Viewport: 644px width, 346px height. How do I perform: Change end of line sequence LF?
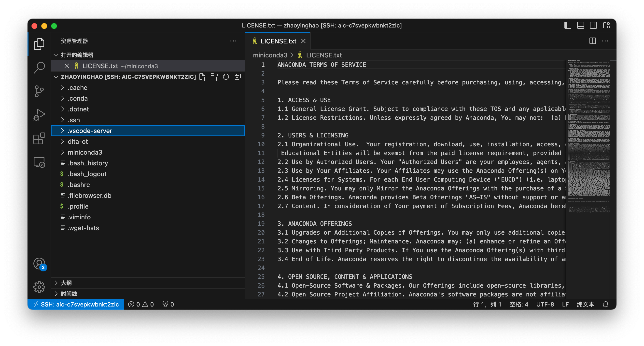(565, 304)
